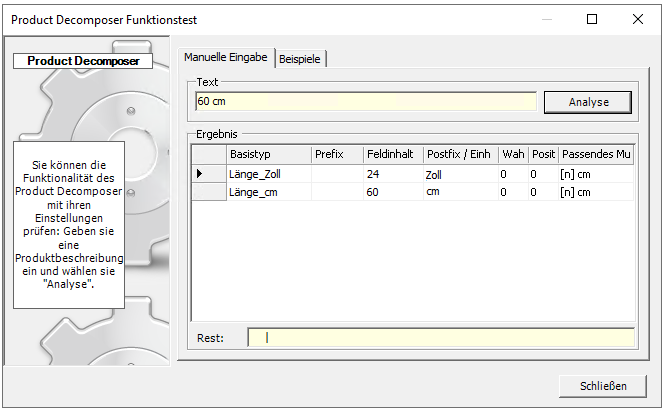The height and width of the screenshot is (412, 665).
Task: Maximize the Product Decomposer Funktionstest window
Action: pos(592,19)
